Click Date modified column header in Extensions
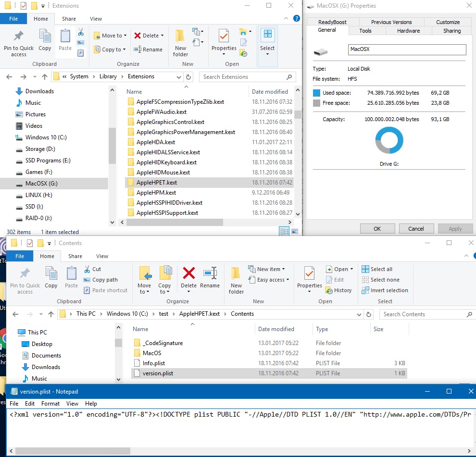 [x=270, y=92]
